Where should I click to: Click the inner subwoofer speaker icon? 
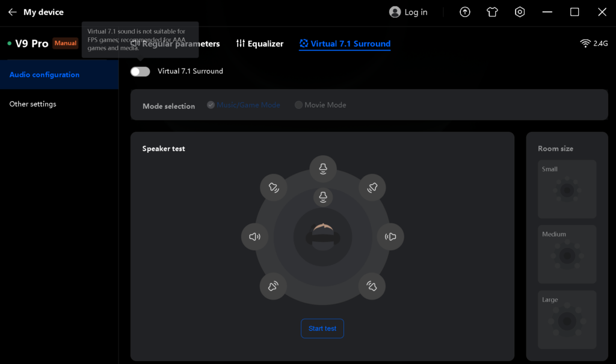pos(323,197)
